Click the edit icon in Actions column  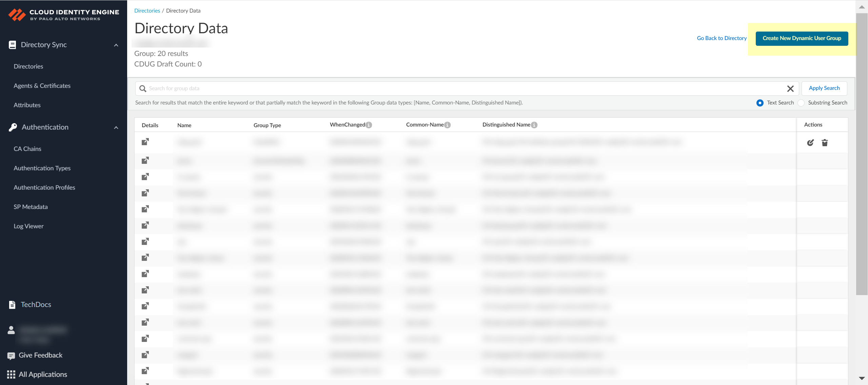pos(810,143)
